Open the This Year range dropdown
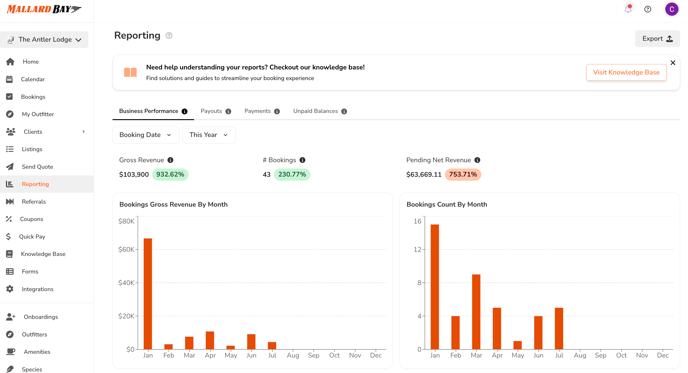 point(209,135)
